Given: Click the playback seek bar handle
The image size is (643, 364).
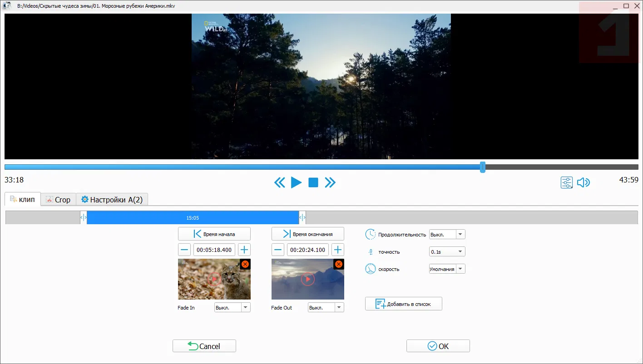Looking at the screenshot, I should coord(483,167).
